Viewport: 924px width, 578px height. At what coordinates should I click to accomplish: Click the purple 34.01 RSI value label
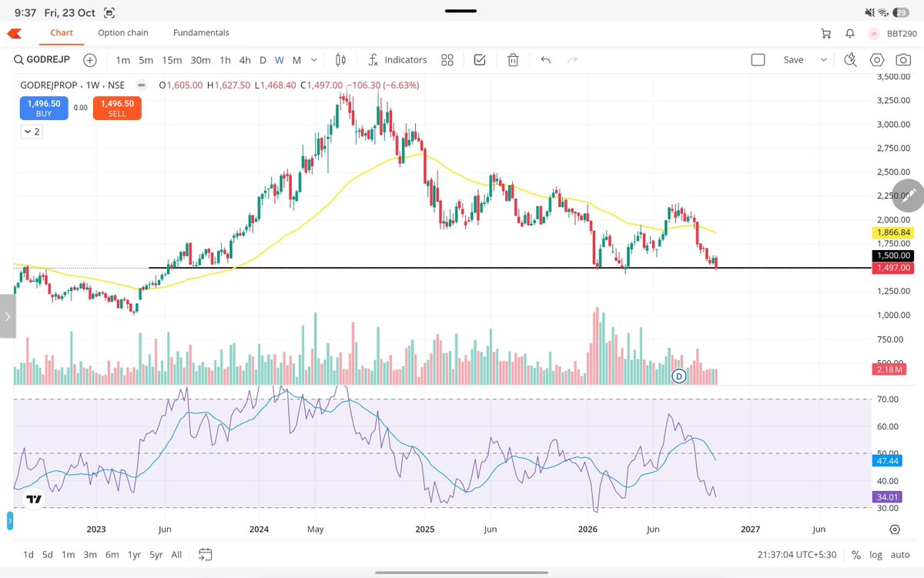886,497
